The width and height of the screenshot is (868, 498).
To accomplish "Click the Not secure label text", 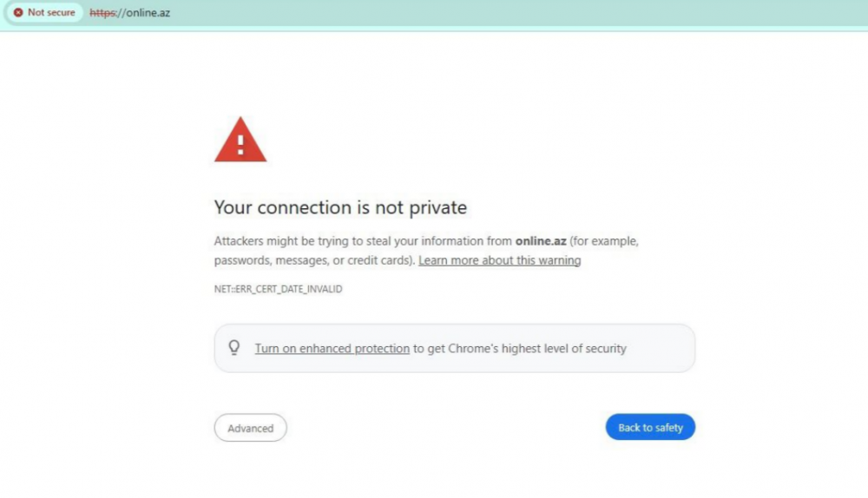I will (51, 13).
